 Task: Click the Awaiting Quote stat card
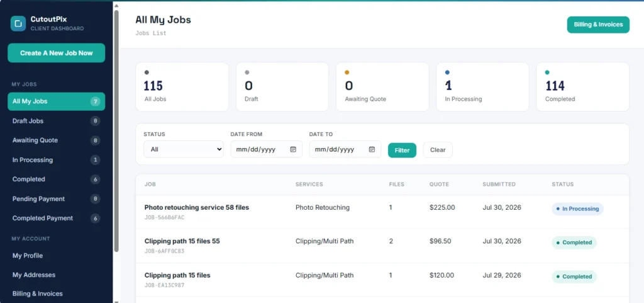click(x=382, y=87)
